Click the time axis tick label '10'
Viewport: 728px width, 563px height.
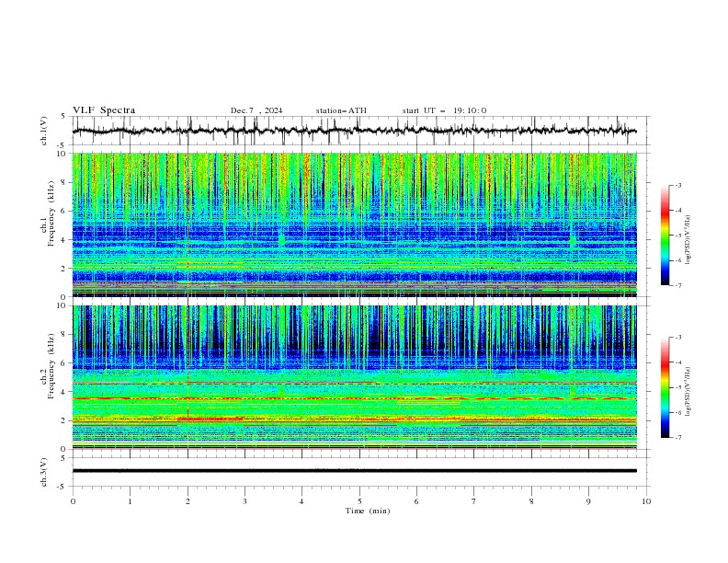coord(646,501)
